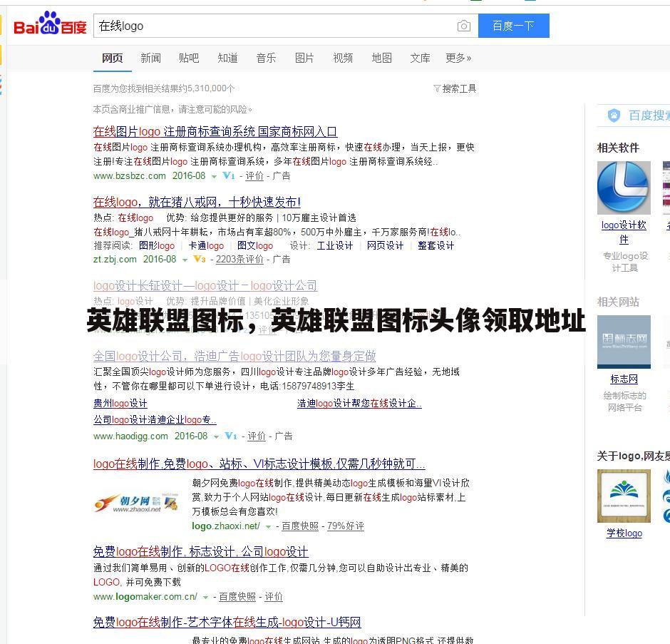Open 搜索工具 filter options
This screenshot has width=670, height=644.
[455, 88]
